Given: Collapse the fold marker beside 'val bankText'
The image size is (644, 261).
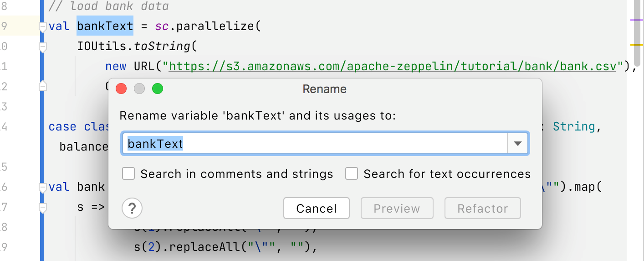Looking at the screenshot, I should (x=43, y=27).
